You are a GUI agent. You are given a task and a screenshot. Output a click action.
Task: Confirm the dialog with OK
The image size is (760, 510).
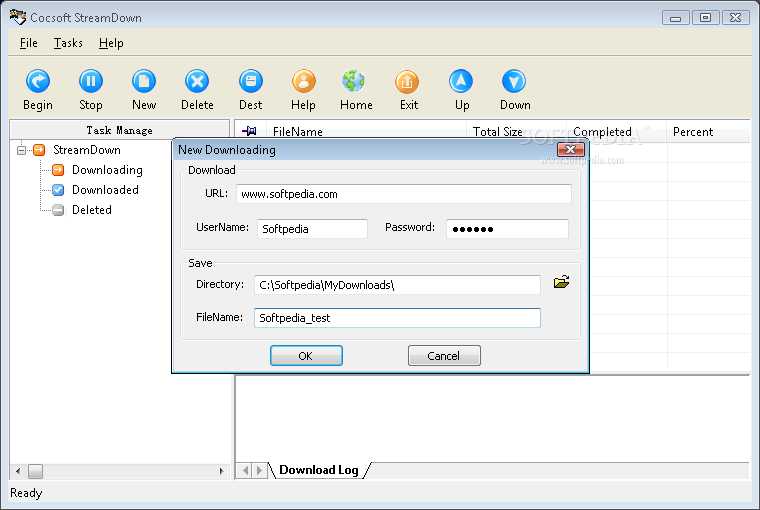coord(306,356)
